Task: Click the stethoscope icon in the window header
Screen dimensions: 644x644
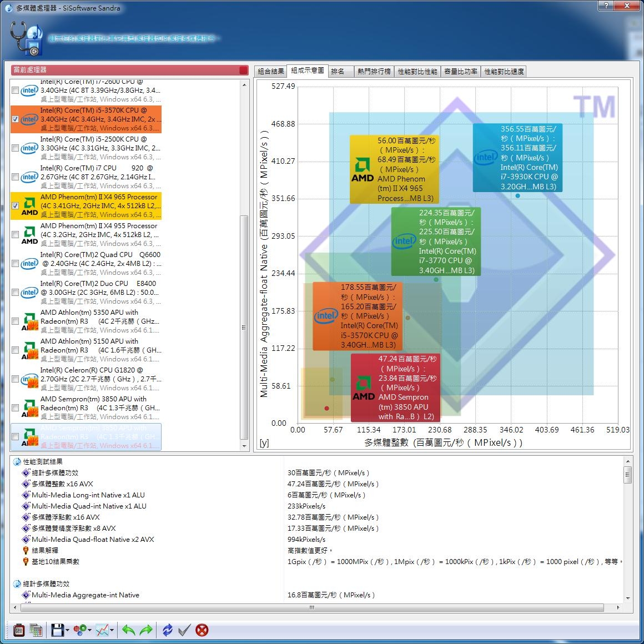Action: (x=26, y=38)
